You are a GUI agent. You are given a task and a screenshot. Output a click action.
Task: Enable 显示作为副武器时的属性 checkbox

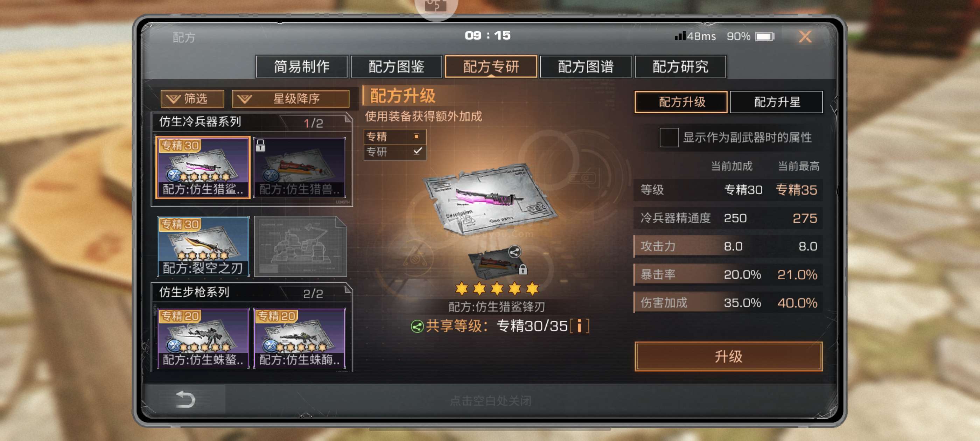point(669,137)
